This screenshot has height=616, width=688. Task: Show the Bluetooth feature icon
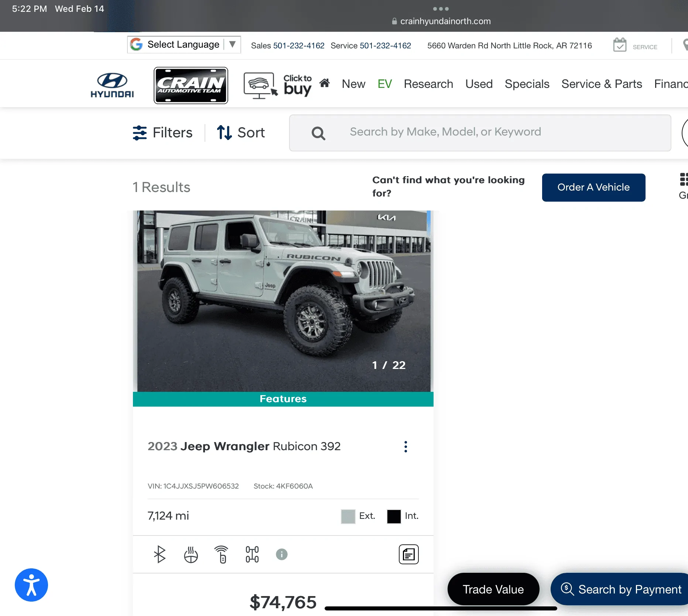click(x=160, y=554)
